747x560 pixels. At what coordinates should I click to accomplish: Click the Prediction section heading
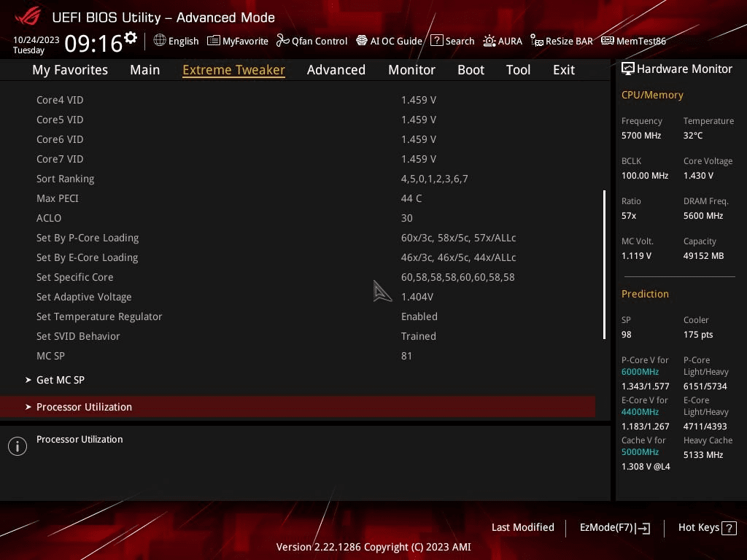coord(645,294)
